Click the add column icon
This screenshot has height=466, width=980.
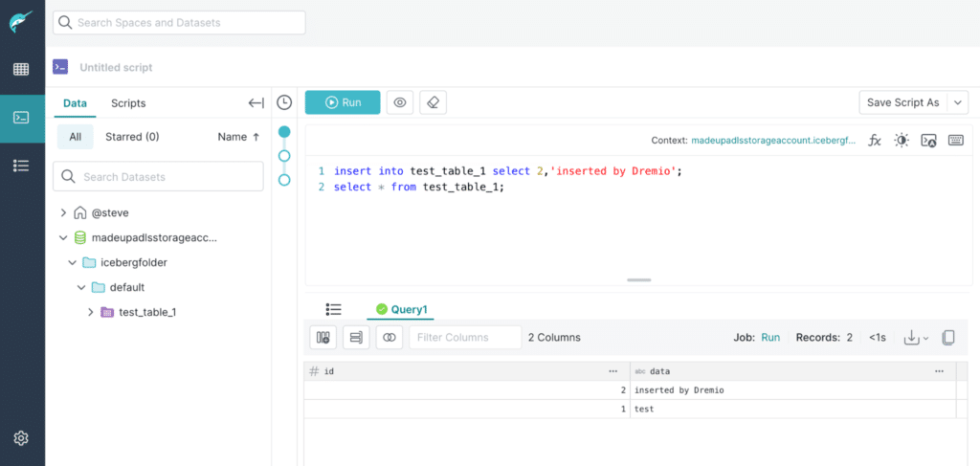coord(323,338)
